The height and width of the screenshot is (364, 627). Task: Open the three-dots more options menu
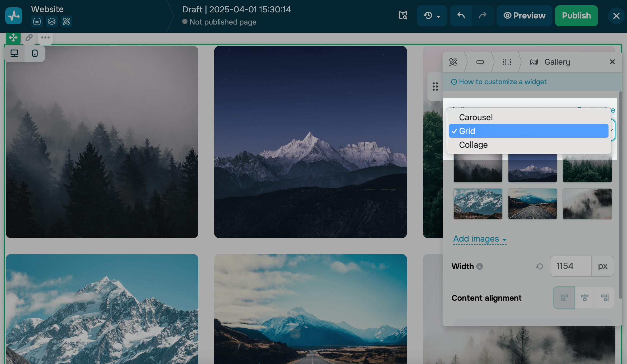click(45, 38)
